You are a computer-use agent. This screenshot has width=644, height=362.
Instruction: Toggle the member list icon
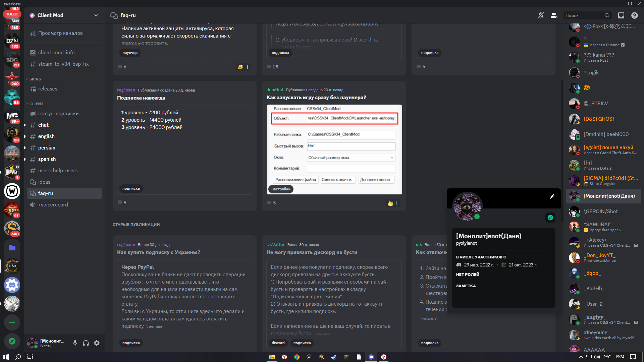[554, 15]
